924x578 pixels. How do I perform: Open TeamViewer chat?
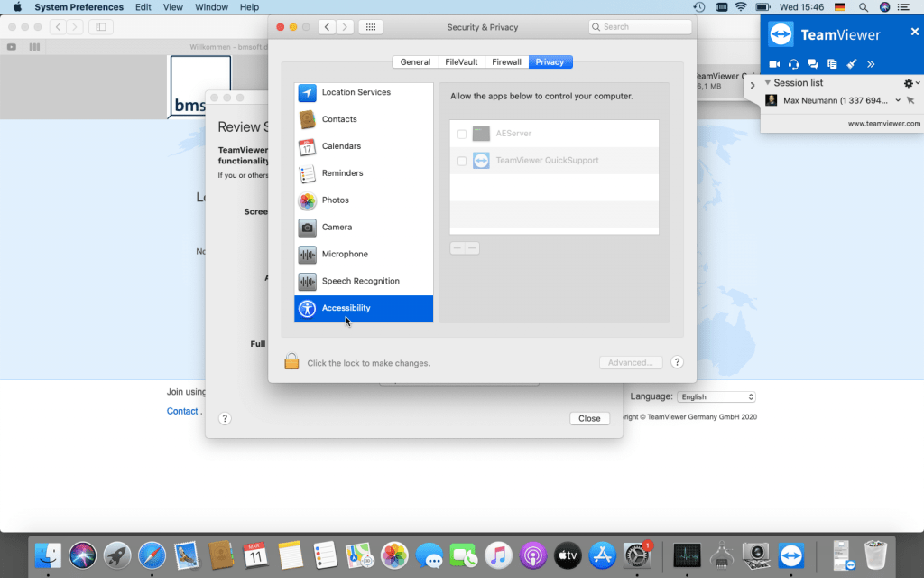point(813,64)
